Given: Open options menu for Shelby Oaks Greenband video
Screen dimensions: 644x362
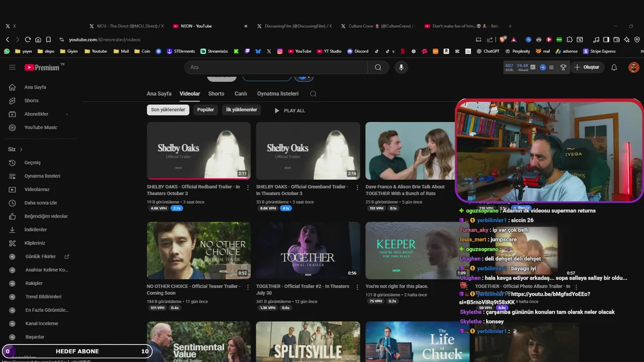Looking at the screenshot, I should [357, 187].
